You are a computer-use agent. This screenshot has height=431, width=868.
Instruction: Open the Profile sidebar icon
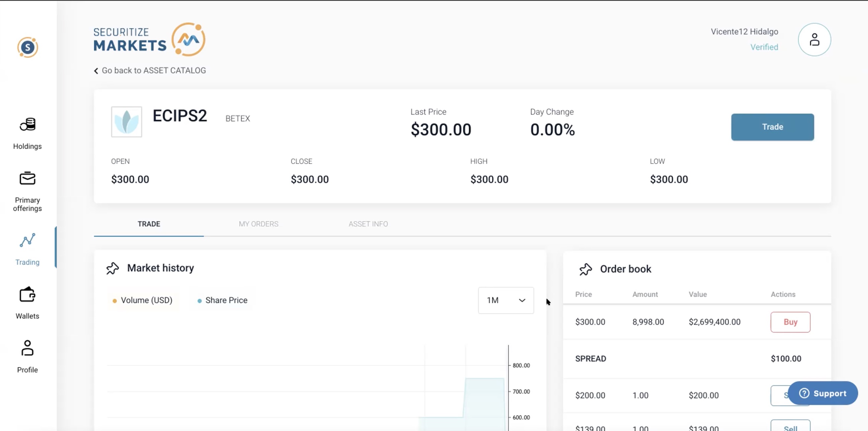[x=27, y=348]
